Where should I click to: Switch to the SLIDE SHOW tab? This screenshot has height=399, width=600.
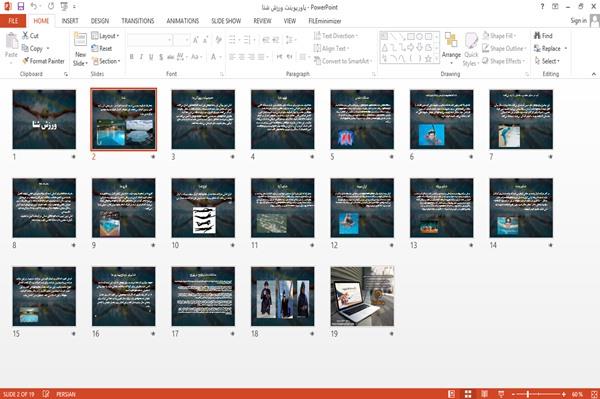226,21
